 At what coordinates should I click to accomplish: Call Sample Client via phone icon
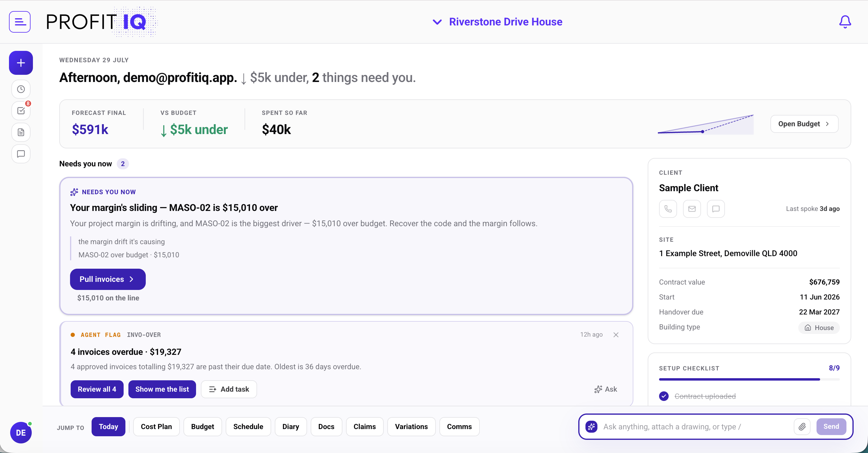(668, 209)
